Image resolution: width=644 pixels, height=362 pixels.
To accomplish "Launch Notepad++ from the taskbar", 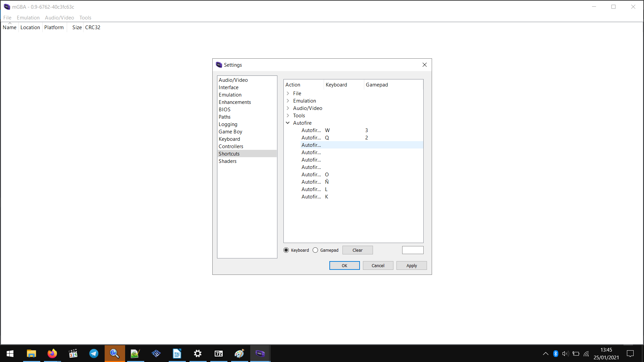I will tap(136, 353).
